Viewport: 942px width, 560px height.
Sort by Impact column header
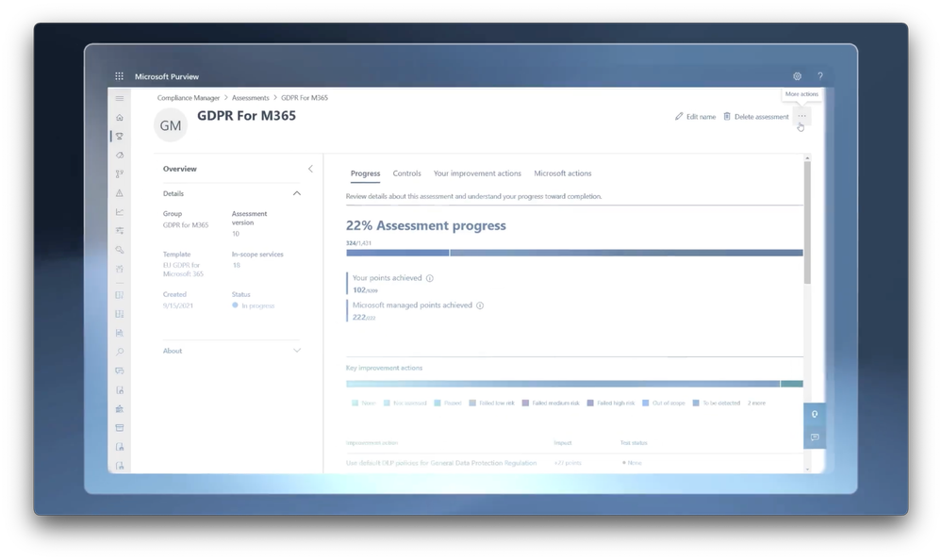click(x=562, y=443)
